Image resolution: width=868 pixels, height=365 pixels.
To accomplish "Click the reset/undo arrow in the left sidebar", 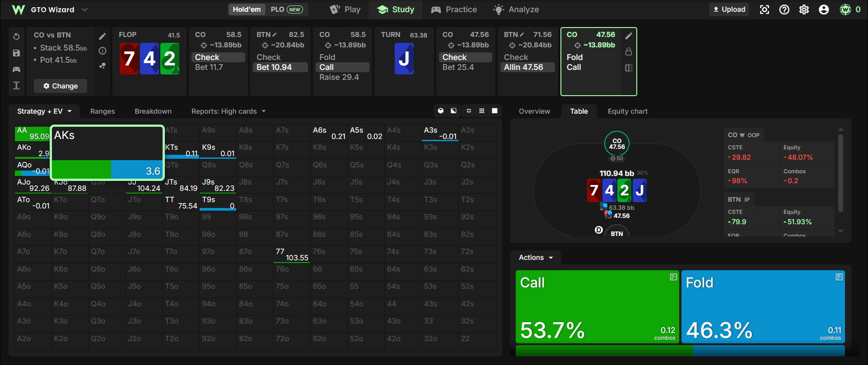I will click(x=16, y=37).
